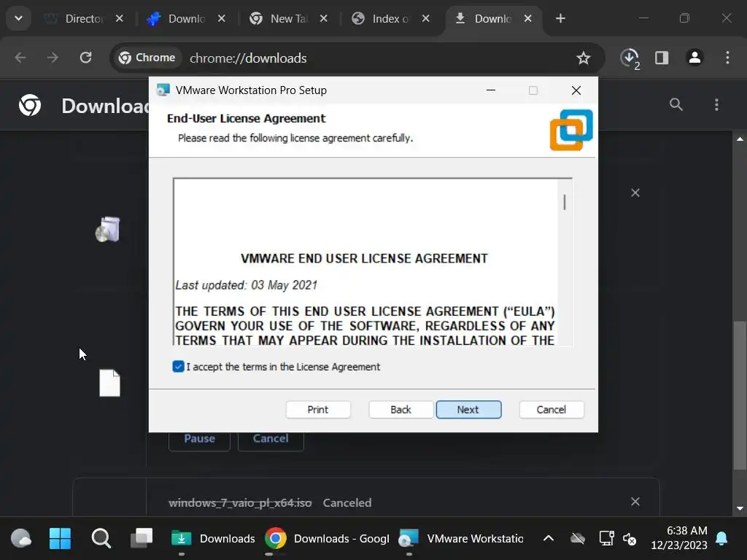This screenshot has height=560, width=747.
Task: Open Chrome main menu three dots
Action: (x=727, y=58)
